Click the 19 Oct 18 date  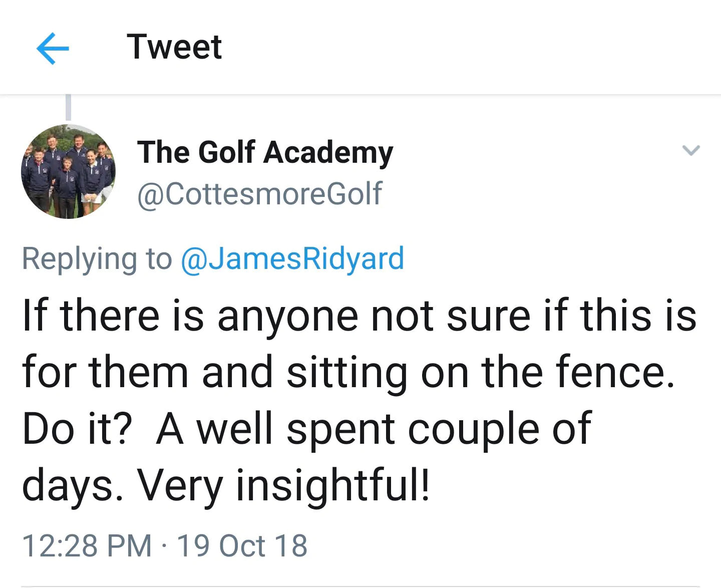click(x=242, y=545)
